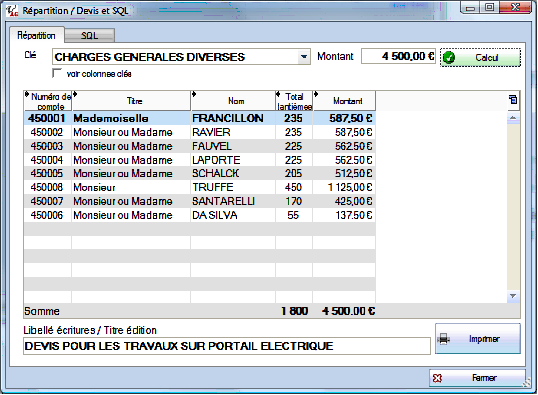
Task: Click the green check icon on Calcul
Action: (x=449, y=58)
